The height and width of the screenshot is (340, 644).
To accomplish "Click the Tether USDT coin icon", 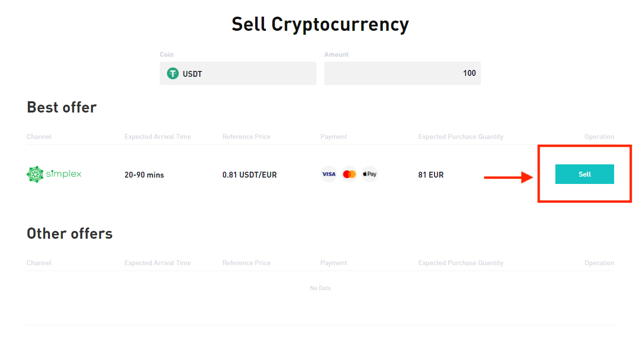I will [x=172, y=73].
